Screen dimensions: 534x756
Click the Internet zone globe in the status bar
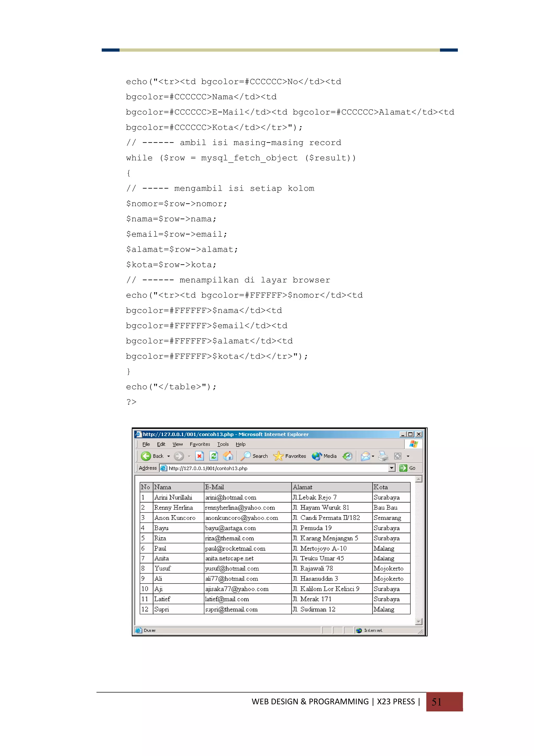[x=359, y=630]
